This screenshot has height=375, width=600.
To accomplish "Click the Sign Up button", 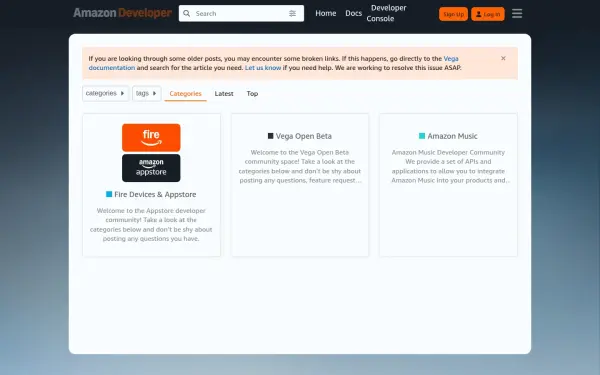I will [453, 14].
